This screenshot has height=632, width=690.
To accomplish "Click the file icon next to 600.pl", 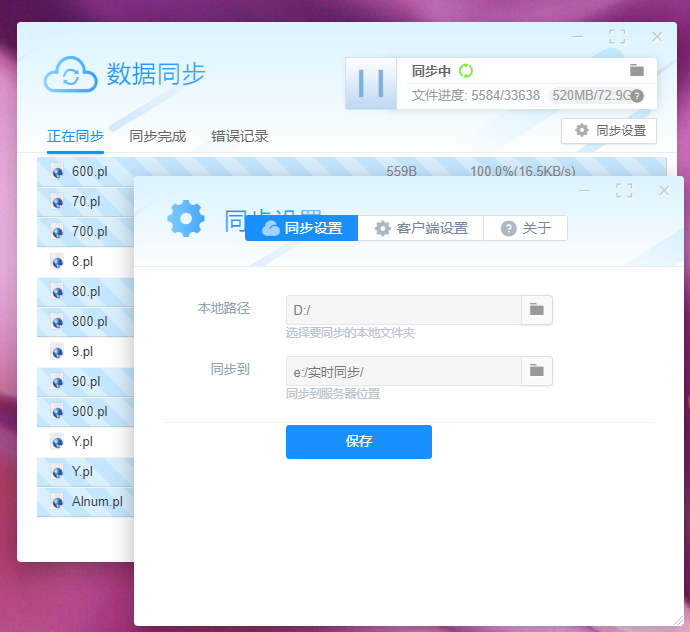I will click(x=57, y=172).
